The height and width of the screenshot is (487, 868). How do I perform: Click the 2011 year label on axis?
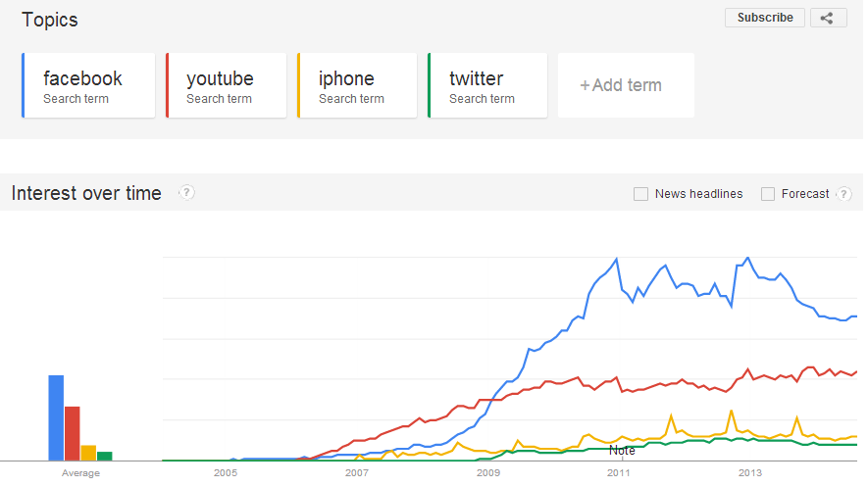(618, 473)
